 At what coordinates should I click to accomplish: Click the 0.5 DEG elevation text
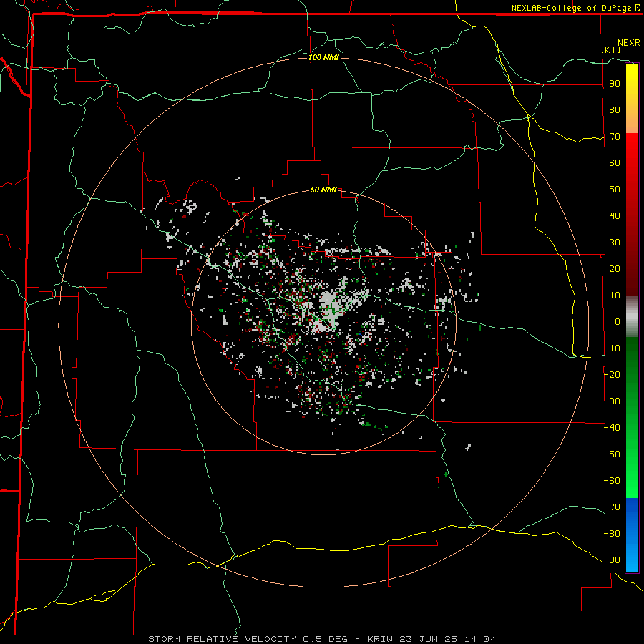click(x=326, y=639)
